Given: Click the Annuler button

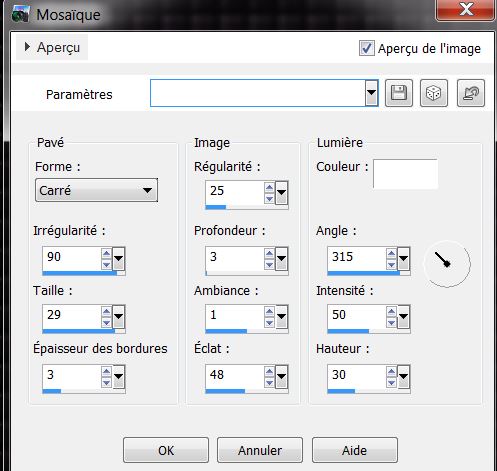Looking at the screenshot, I should pyautogui.click(x=260, y=450).
